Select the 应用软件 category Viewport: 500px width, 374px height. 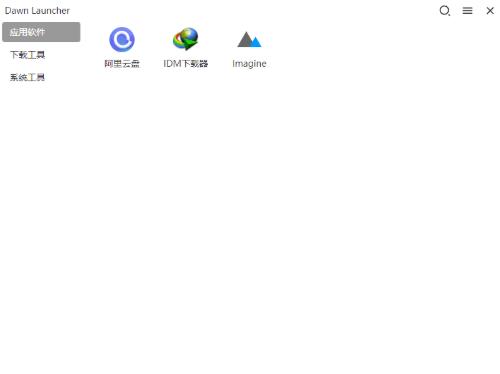[x=41, y=32]
